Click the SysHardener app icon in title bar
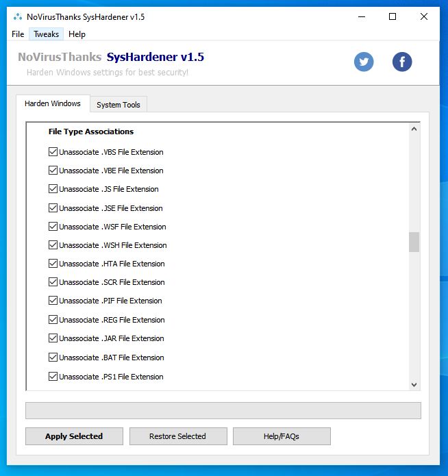Image resolution: width=448 pixels, height=476 pixels. click(x=18, y=16)
